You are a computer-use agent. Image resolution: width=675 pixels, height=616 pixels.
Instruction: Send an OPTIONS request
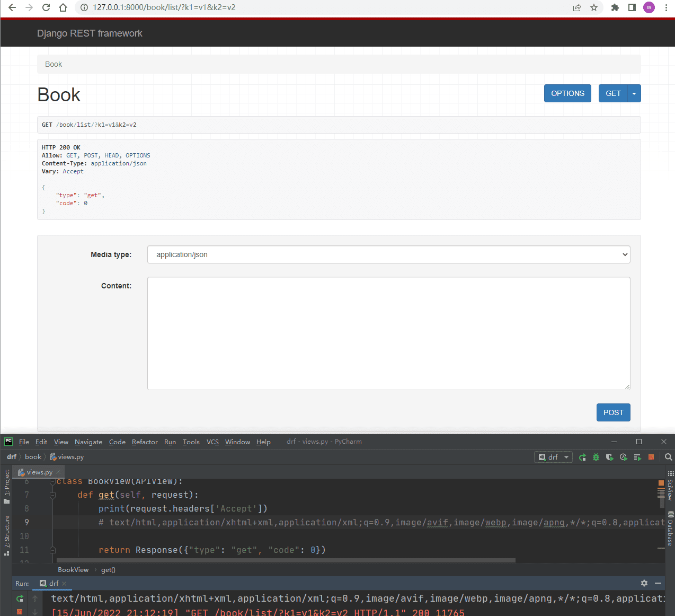(567, 93)
